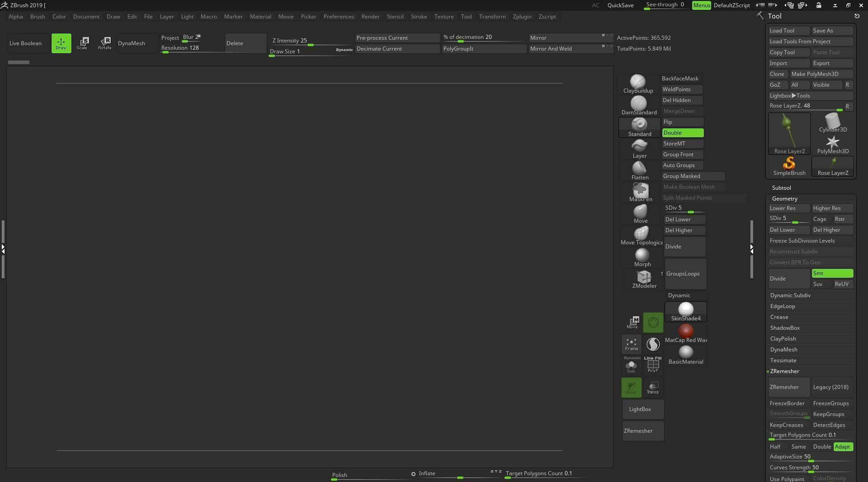Image resolution: width=868 pixels, height=482 pixels.
Task: Select the large Rose LayerZ tool thumbnail
Action: coord(789,134)
